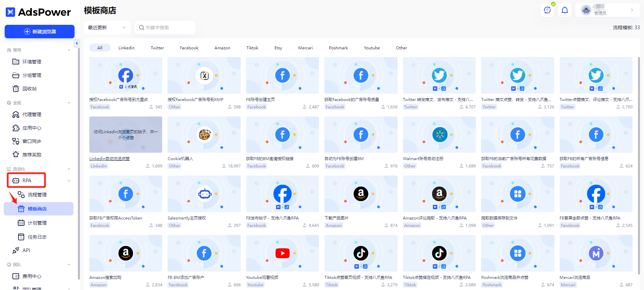This screenshot has height=290, width=644.
Task: Open the Youtube观看视频 template thumbnail
Action: point(282,253)
